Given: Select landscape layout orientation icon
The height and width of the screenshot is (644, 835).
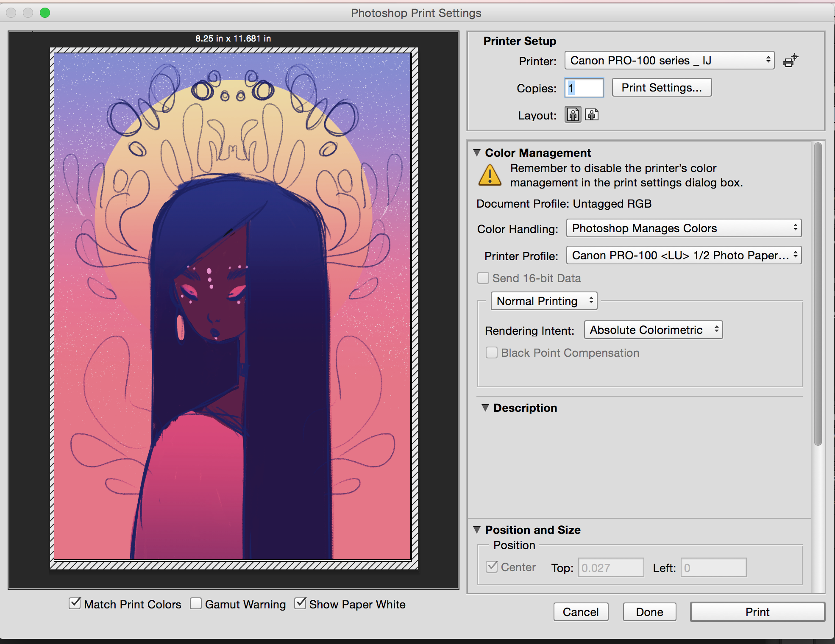Looking at the screenshot, I should click(592, 115).
